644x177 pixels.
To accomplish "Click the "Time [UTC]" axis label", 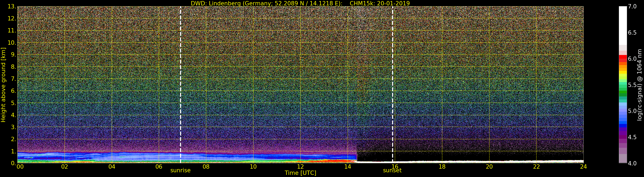I will tap(300, 173).
